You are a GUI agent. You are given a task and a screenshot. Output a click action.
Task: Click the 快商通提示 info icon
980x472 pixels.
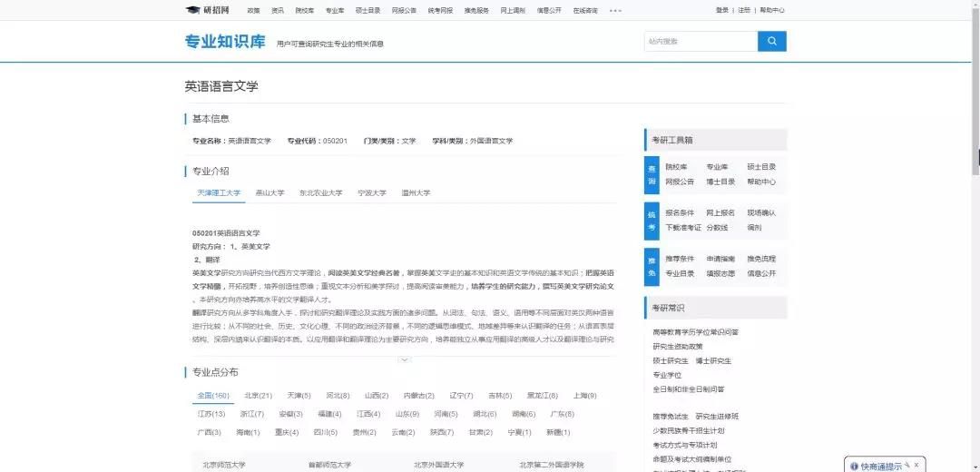[854, 466]
